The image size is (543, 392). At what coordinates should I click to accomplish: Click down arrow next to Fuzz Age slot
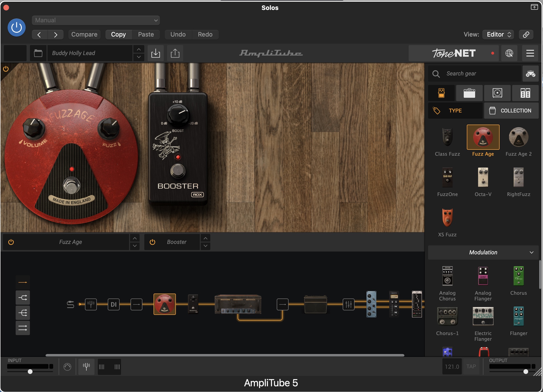[x=135, y=246]
